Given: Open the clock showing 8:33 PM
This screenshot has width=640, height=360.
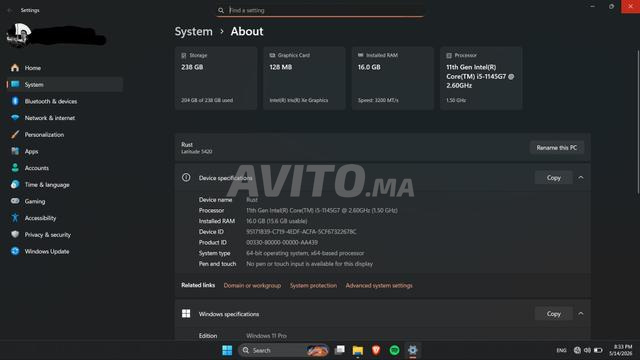Looking at the screenshot, I should click(x=620, y=350).
